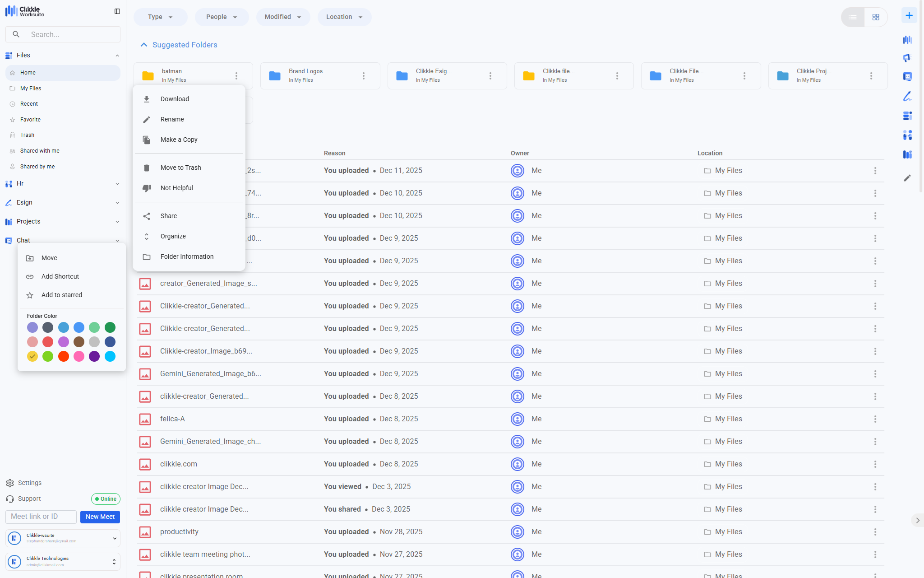Open three-dot menu for Brand Logos folder
924x578 pixels.
364,76
